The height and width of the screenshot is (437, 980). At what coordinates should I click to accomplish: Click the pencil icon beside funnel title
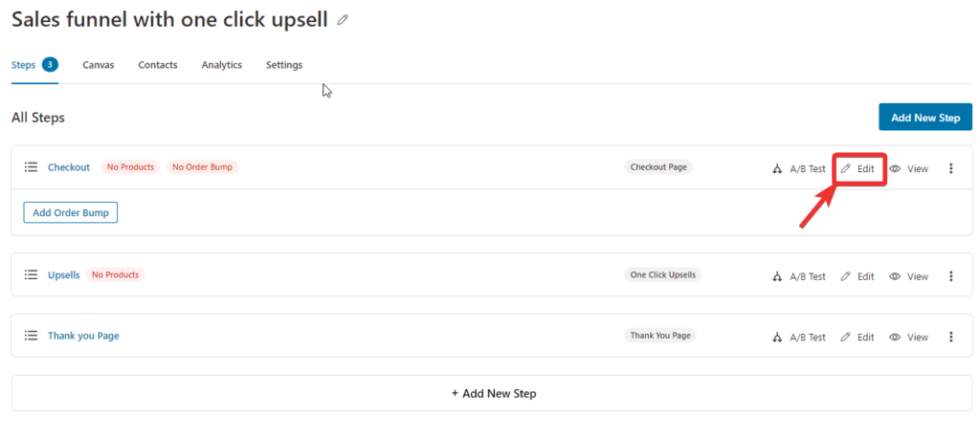pyautogui.click(x=342, y=20)
